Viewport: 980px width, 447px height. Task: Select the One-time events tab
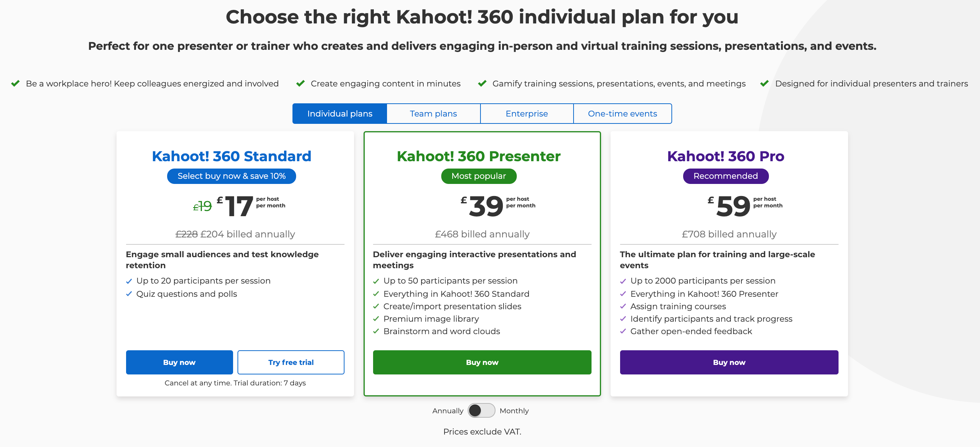coord(622,113)
